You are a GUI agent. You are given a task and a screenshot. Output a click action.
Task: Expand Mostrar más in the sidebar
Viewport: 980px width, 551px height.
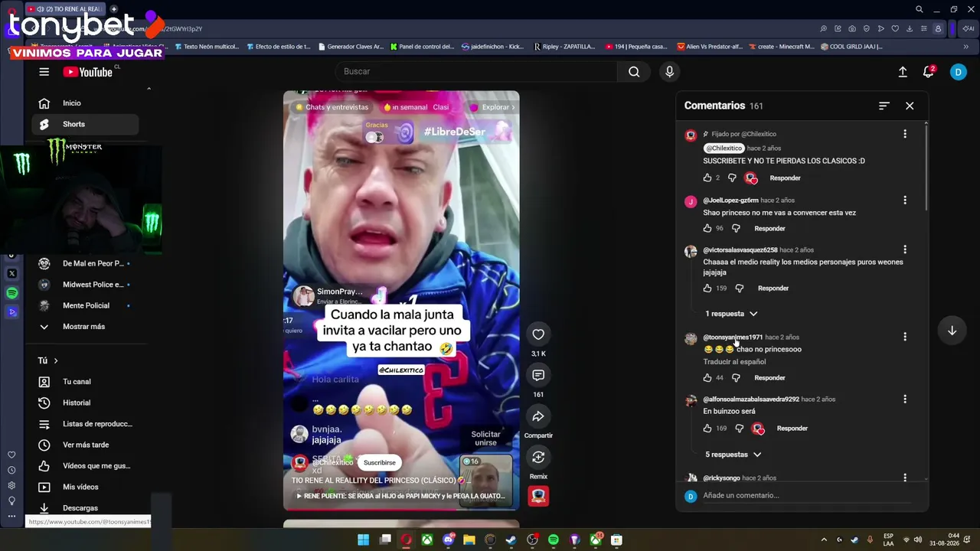tap(85, 327)
